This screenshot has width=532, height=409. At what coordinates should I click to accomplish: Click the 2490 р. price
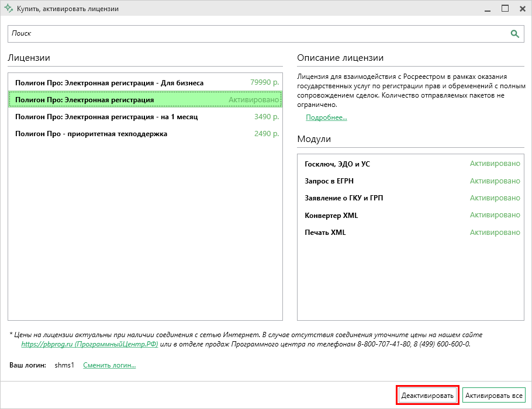click(267, 134)
